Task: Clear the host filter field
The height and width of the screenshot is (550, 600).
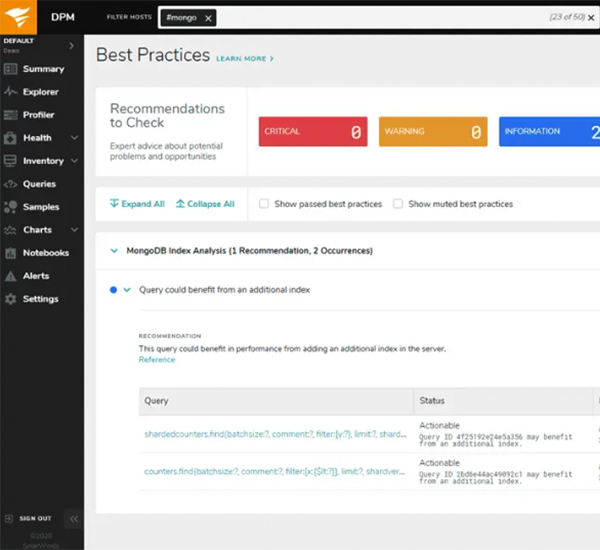Action: point(591,18)
